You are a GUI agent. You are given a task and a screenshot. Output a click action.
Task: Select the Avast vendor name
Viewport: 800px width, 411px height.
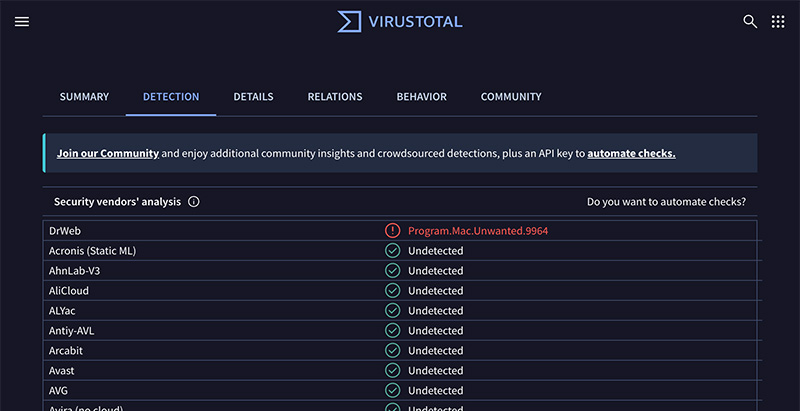pyautogui.click(x=62, y=370)
